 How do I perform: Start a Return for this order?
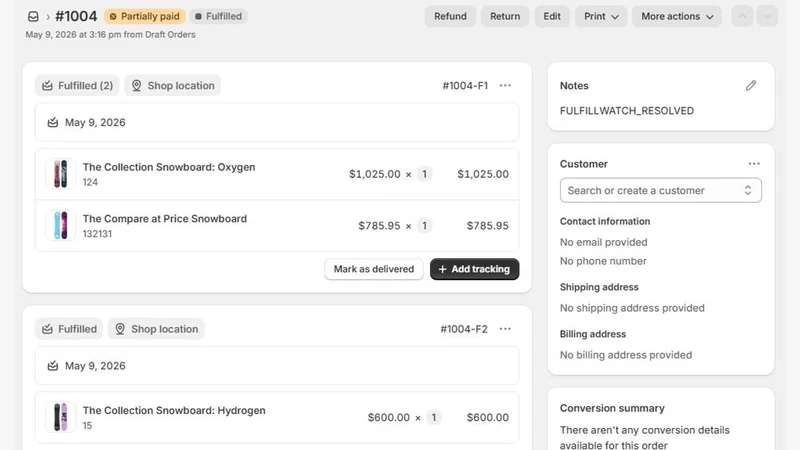tap(505, 16)
